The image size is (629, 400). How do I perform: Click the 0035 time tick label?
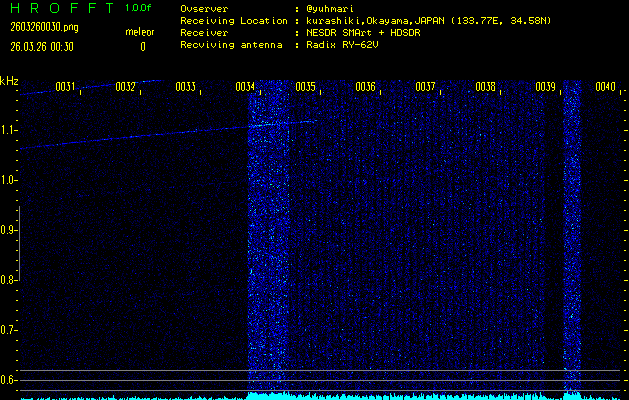click(306, 88)
